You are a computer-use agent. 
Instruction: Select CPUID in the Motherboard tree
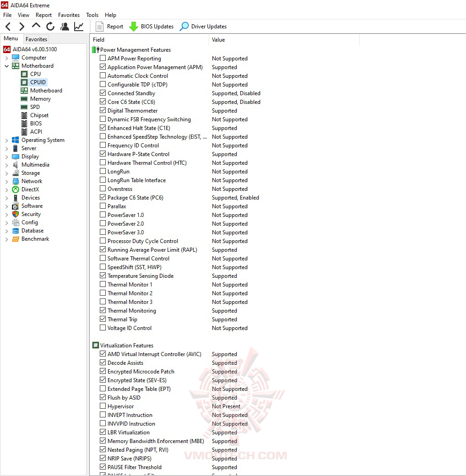tap(38, 82)
